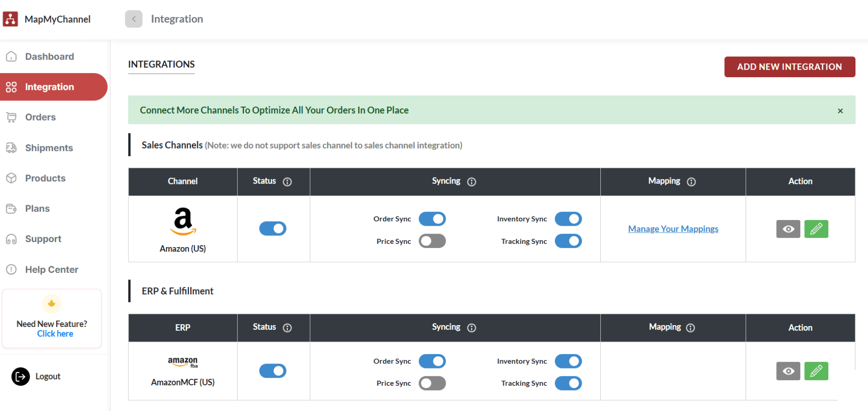
Task: Click the Dashboard home icon in sidebar
Action: 11,56
